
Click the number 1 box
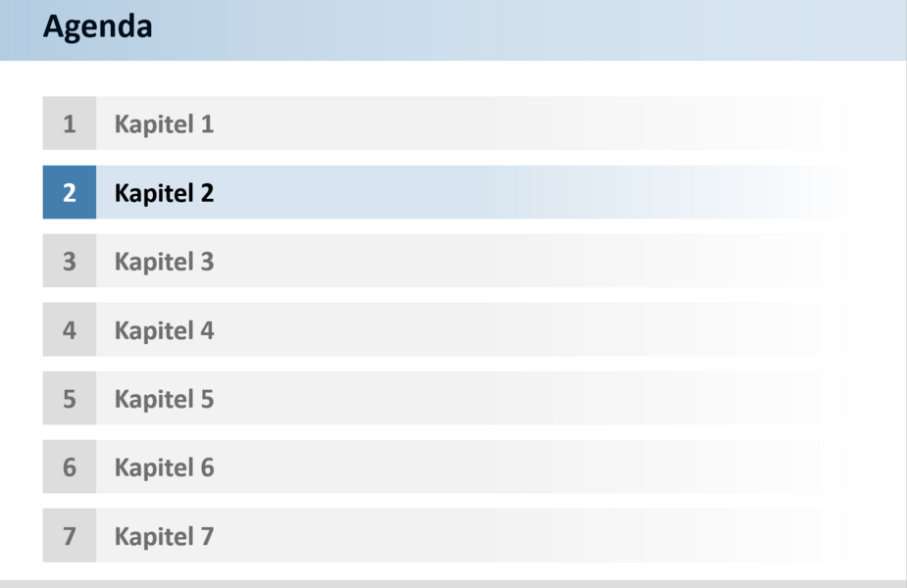70,123
